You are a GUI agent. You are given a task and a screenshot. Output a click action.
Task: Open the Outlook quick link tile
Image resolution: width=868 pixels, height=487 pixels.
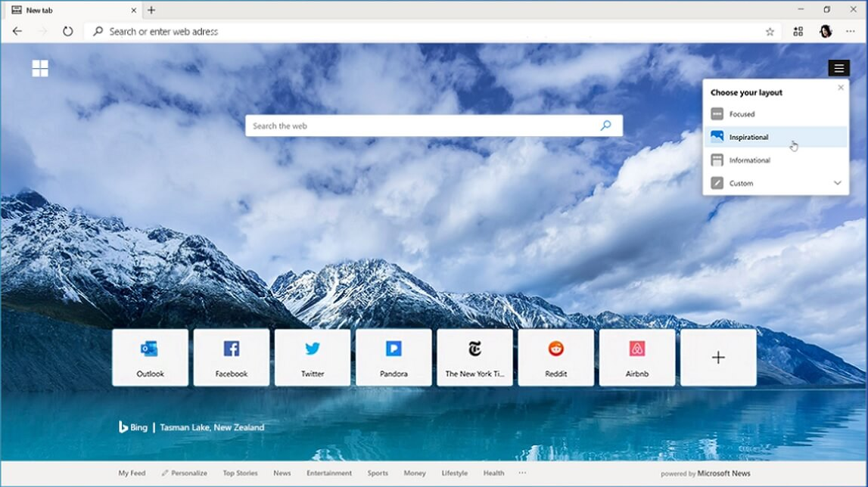(150, 358)
